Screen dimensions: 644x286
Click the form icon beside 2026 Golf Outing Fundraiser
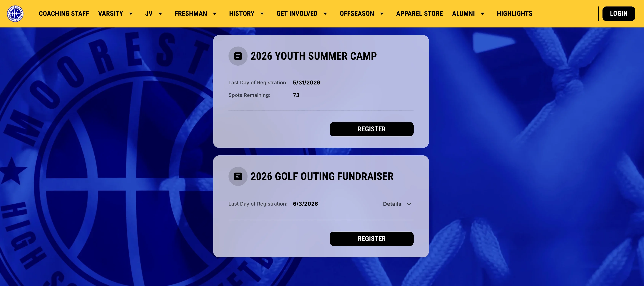[238, 176]
